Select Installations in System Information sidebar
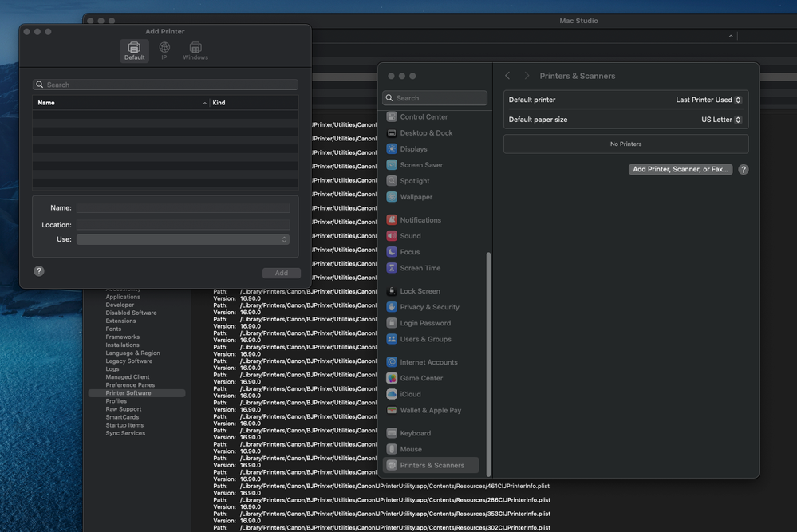 pyautogui.click(x=123, y=345)
